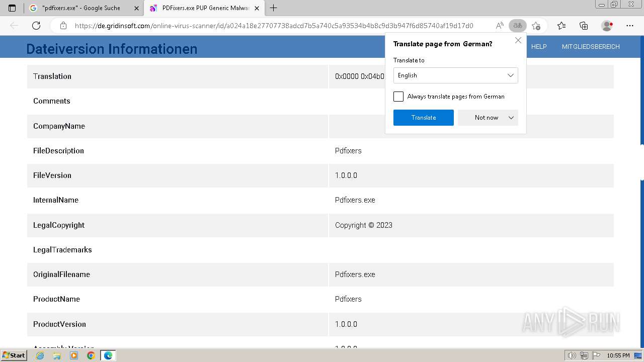
Task: Click the taskbar clock showing 10:55 PM
Action: [x=618, y=355]
